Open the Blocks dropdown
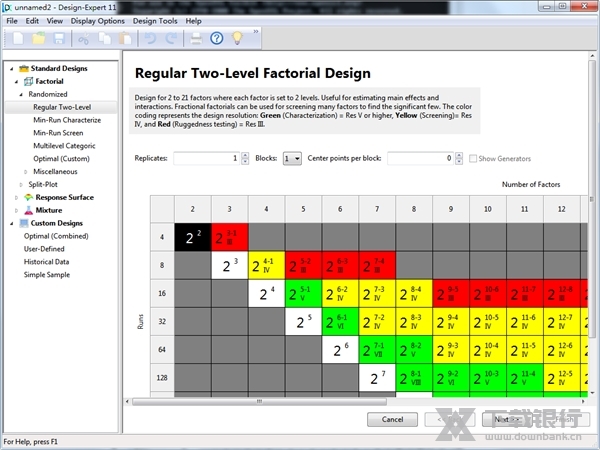The image size is (600, 450). pos(292,158)
